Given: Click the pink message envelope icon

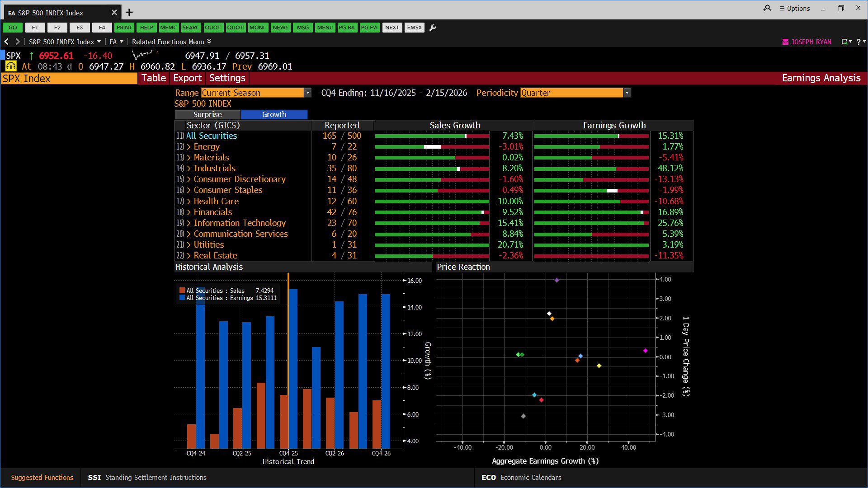Looking at the screenshot, I should pyautogui.click(x=785, y=42).
